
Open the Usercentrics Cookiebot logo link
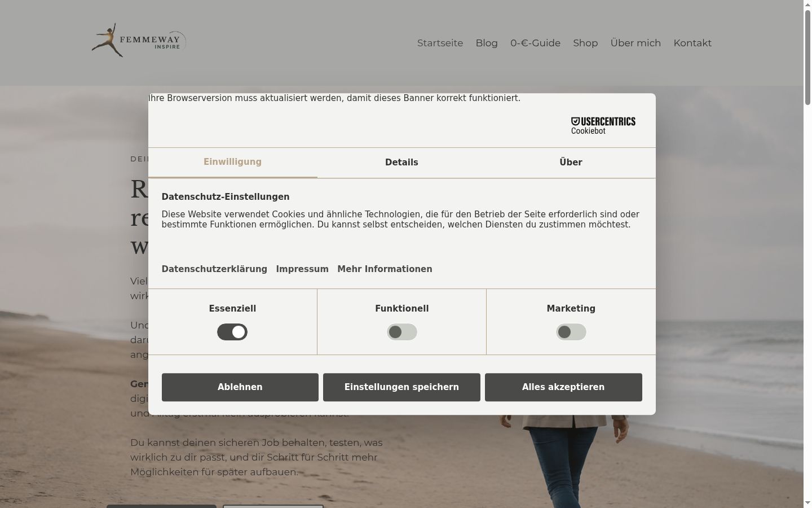603,125
